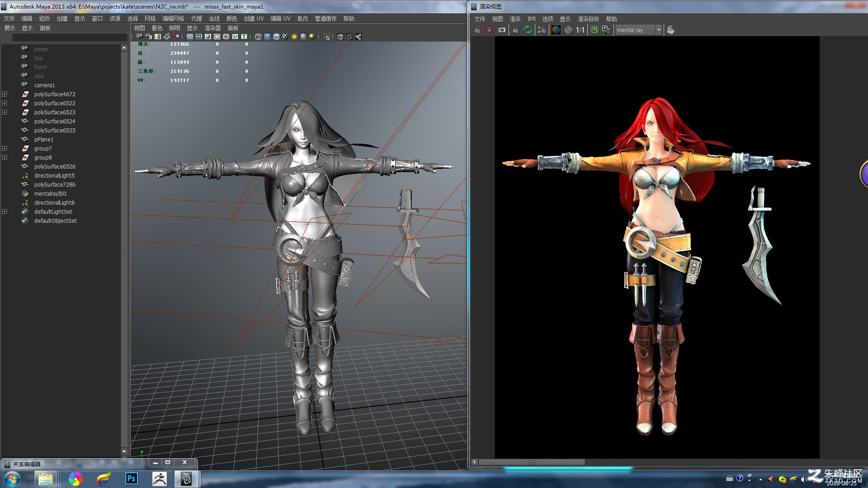
Task: Open the IPR menu in render view
Action: pos(532,19)
